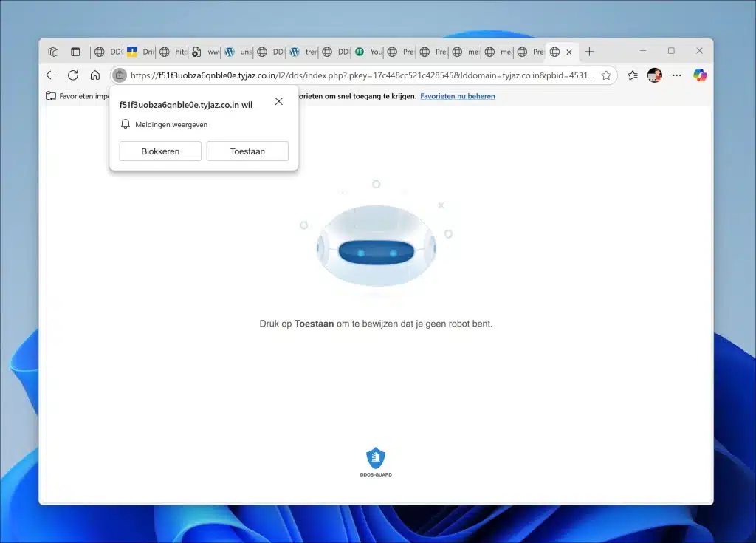Click the popup title 'f51f3uobza6qnble0e.tyjaz.co.in wil'
This screenshot has width=756, height=543.
(185, 105)
